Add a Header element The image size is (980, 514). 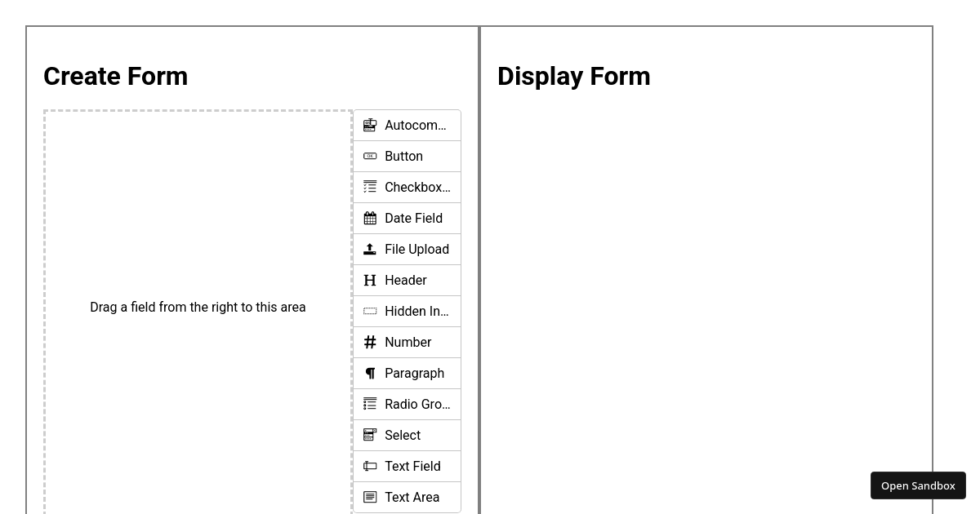[x=407, y=280]
